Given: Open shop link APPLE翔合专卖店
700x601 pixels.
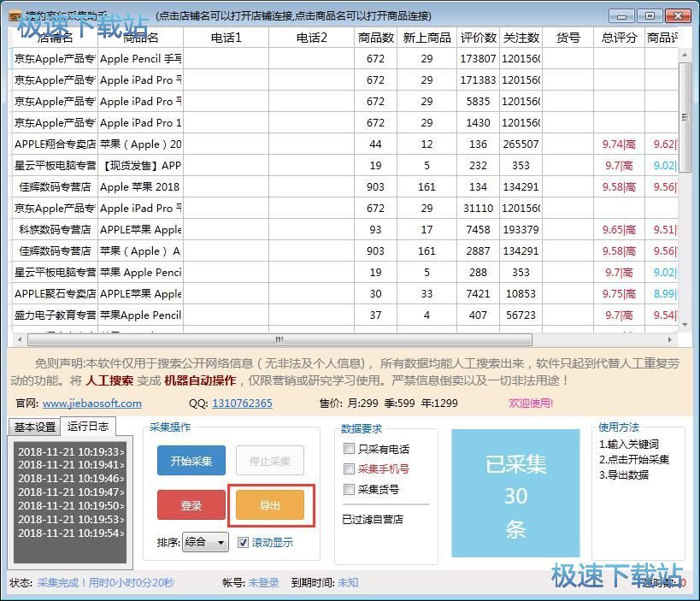Looking at the screenshot, I should (x=55, y=144).
